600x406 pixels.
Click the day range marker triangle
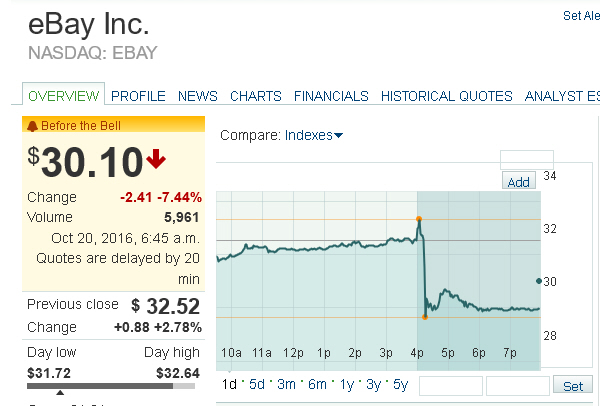pos(60,392)
